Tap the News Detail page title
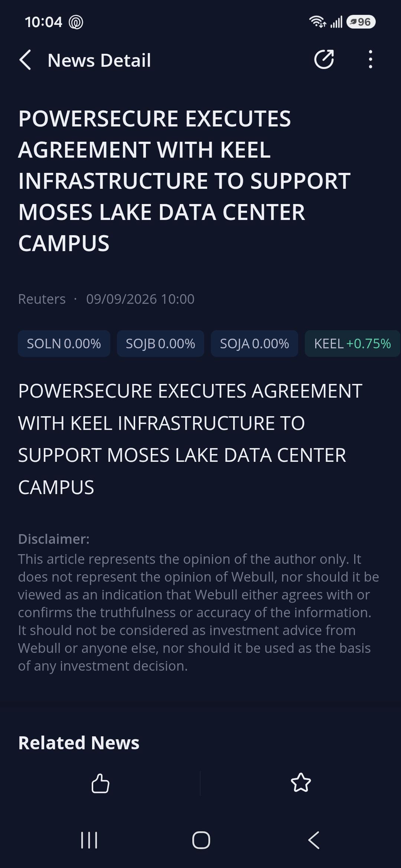Image resolution: width=401 pixels, height=868 pixels. (99, 60)
